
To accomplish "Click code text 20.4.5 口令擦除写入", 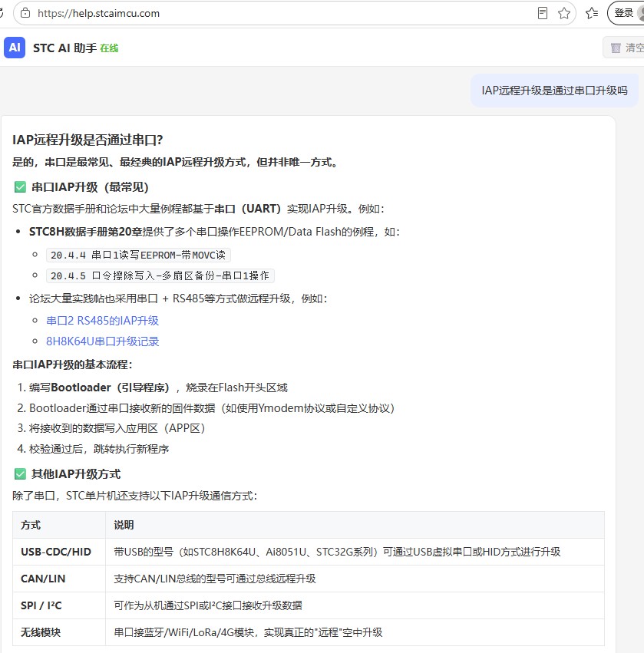I will pyautogui.click(x=160, y=275).
